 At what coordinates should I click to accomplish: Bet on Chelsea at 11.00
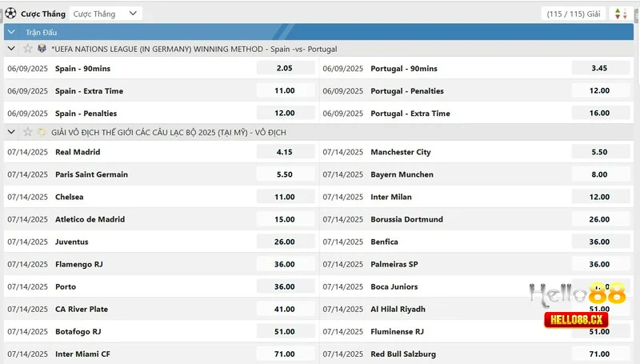tap(285, 197)
